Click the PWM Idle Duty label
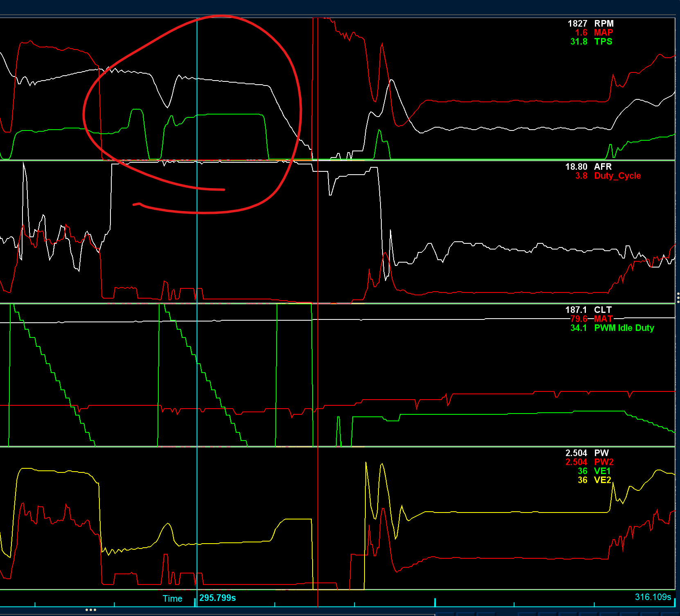 tap(624, 328)
